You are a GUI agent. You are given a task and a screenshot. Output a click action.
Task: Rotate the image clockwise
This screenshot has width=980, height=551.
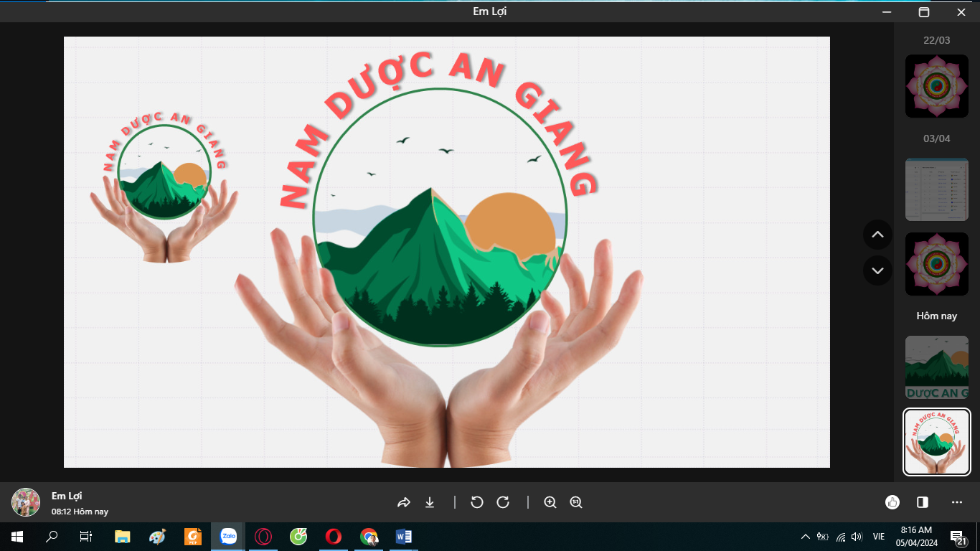(503, 502)
